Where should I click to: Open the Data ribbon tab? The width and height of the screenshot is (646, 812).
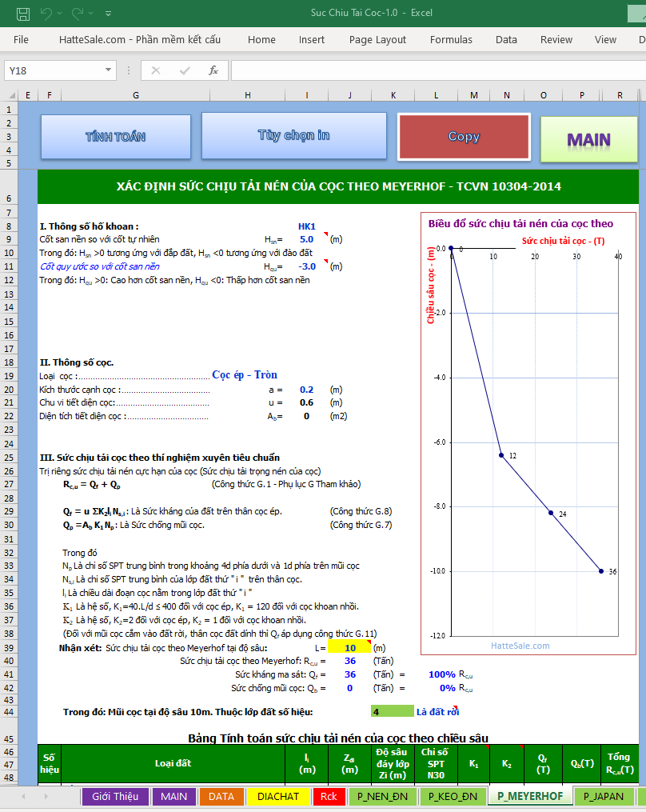(506, 40)
